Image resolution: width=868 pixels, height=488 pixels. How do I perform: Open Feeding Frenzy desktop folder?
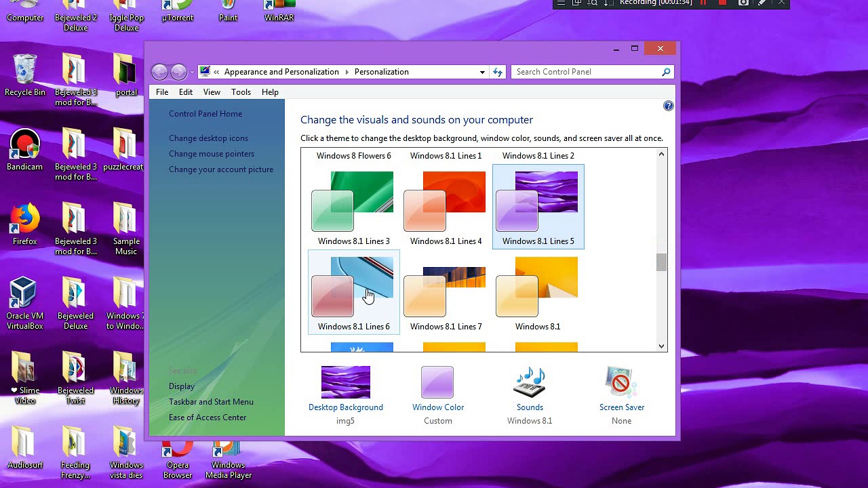tap(75, 453)
